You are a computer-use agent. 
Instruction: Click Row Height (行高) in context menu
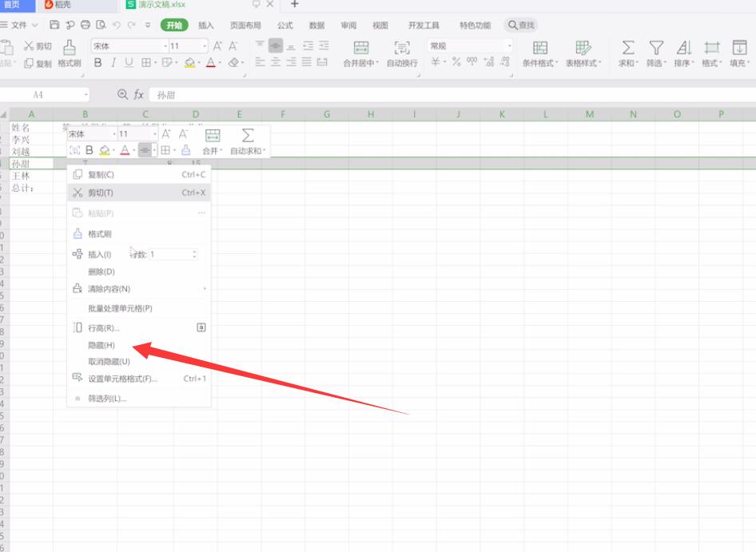(x=139, y=328)
